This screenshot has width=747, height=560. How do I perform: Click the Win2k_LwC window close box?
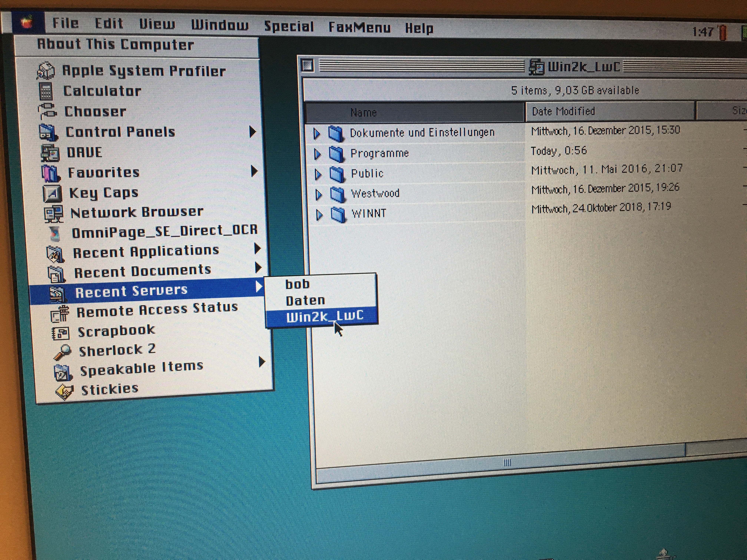(x=307, y=65)
